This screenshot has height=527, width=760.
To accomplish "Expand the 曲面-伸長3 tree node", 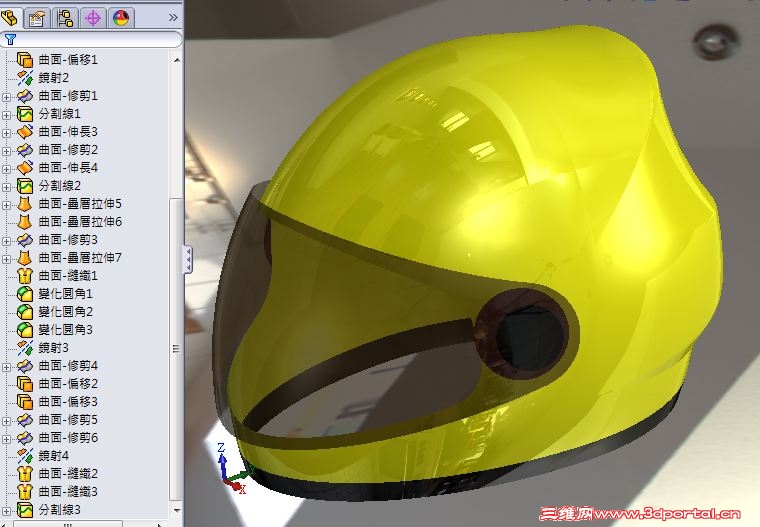I will 6,133.
